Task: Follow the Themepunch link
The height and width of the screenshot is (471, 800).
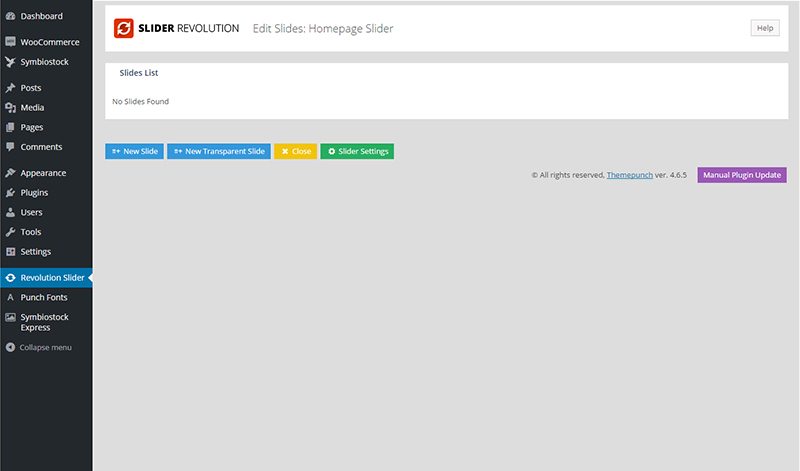Action: 630,175
